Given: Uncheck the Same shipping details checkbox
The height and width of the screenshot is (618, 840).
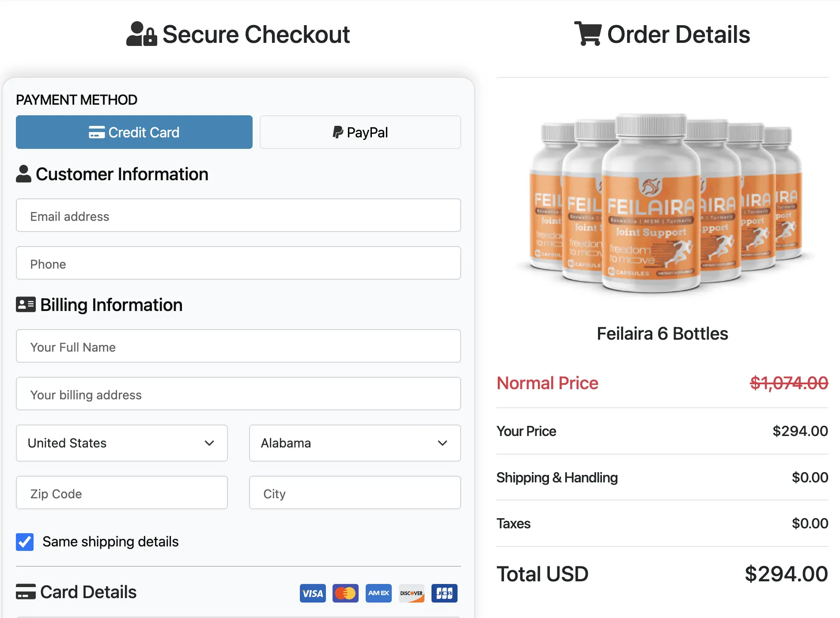Looking at the screenshot, I should click(x=25, y=542).
